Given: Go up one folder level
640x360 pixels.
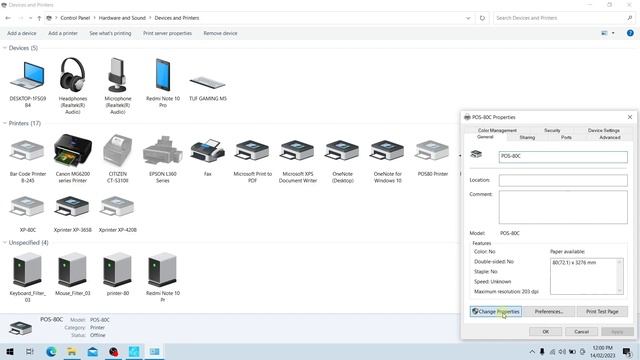Looking at the screenshot, I should pos(39,18).
